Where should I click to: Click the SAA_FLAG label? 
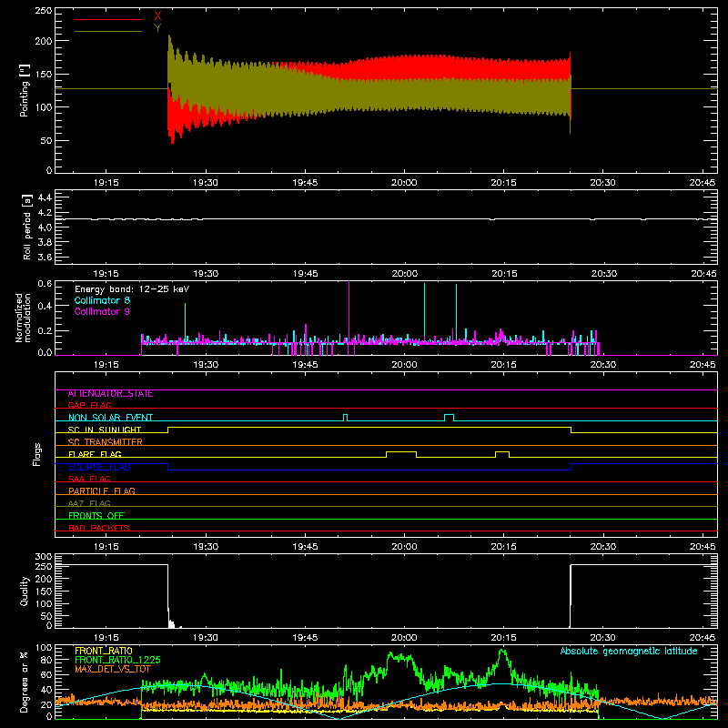[89, 479]
